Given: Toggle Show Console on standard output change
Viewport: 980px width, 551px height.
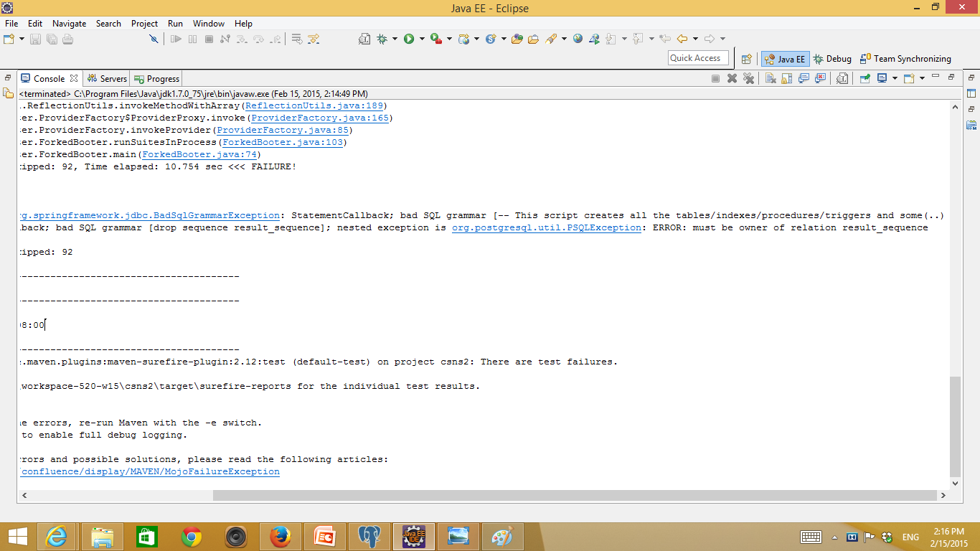Looking at the screenshot, I should pyautogui.click(x=804, y=78).
